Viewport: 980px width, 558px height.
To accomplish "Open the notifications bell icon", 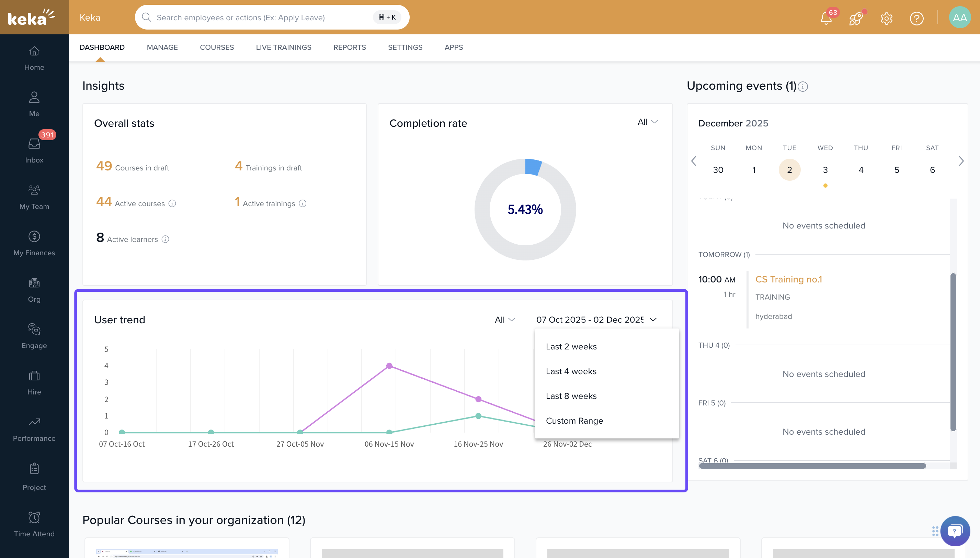I will pyautogui.click(x=826, y=18).
